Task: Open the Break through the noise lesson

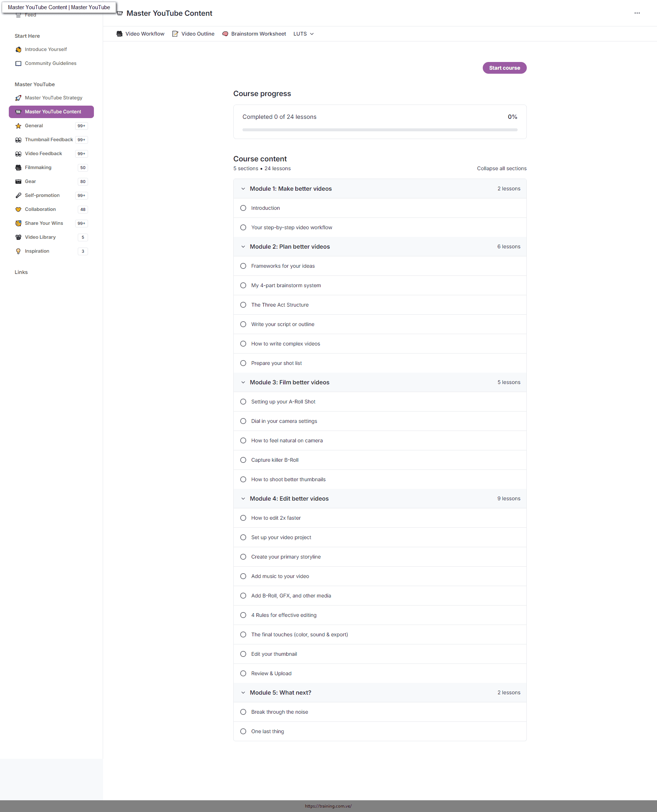Action: tap(279, 712)
